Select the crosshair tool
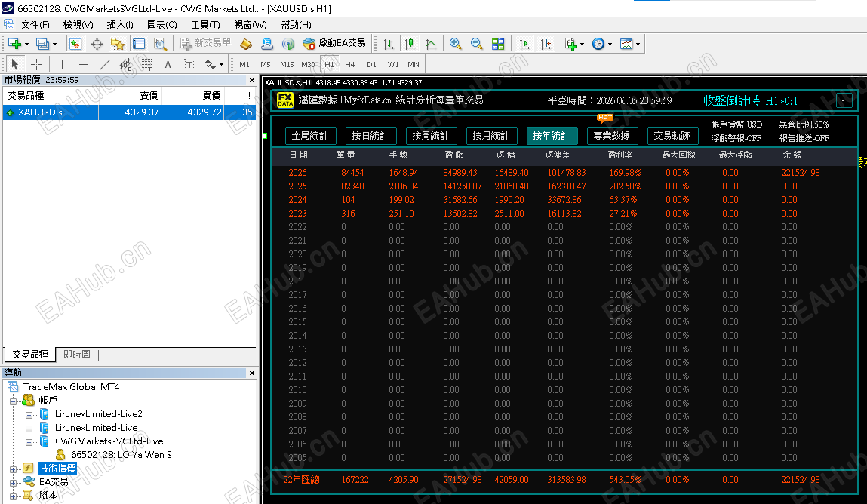 coord(36,64)
